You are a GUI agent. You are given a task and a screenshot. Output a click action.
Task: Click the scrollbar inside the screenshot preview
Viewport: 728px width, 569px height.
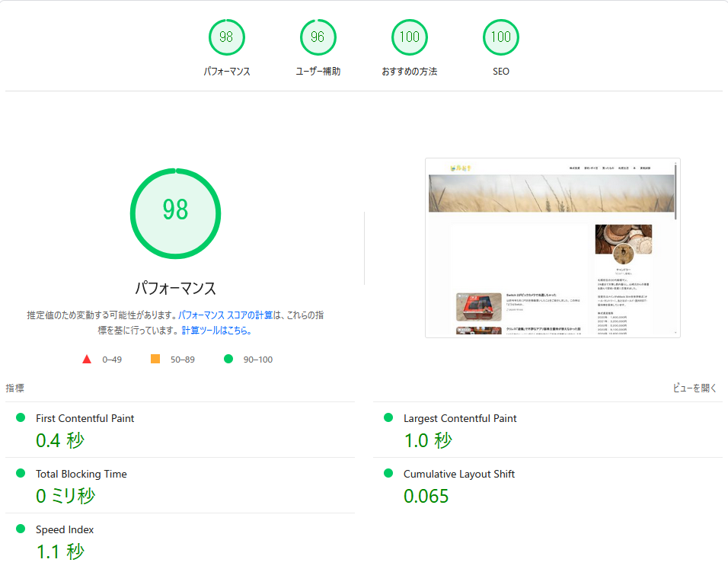tap(675, 190)
